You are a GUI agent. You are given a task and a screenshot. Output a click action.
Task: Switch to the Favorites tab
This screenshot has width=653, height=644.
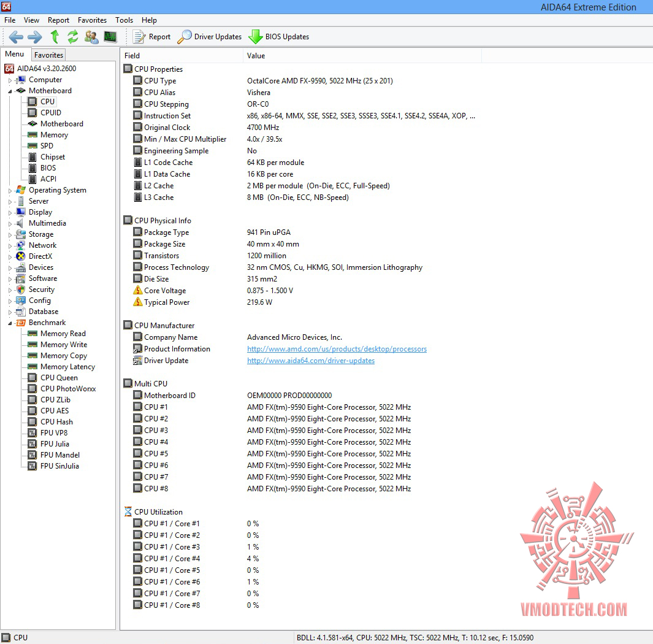pyautogui.click(x=48, y=55)
